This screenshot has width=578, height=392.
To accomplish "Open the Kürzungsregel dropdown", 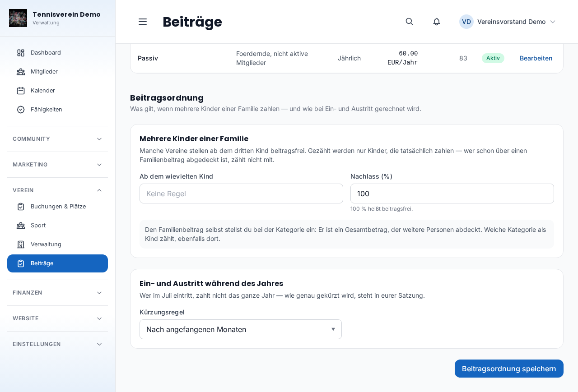I will pyautogui.click(x=241, y=329).
